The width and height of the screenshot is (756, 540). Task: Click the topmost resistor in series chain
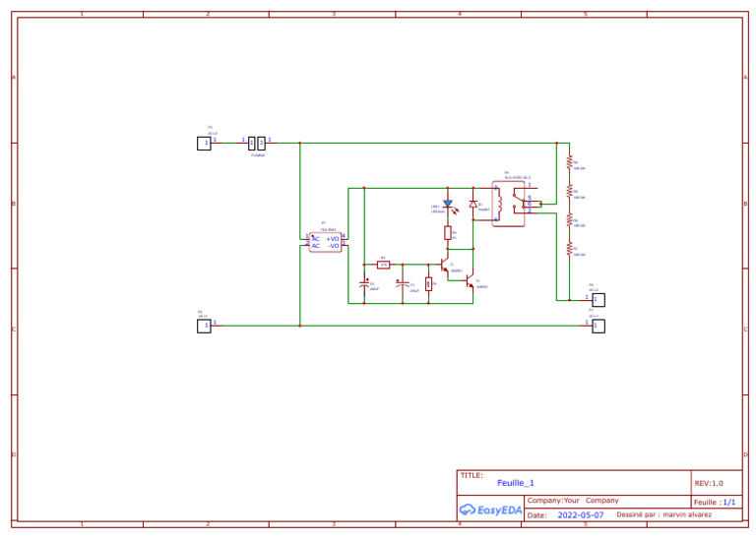tap(569, 162)
